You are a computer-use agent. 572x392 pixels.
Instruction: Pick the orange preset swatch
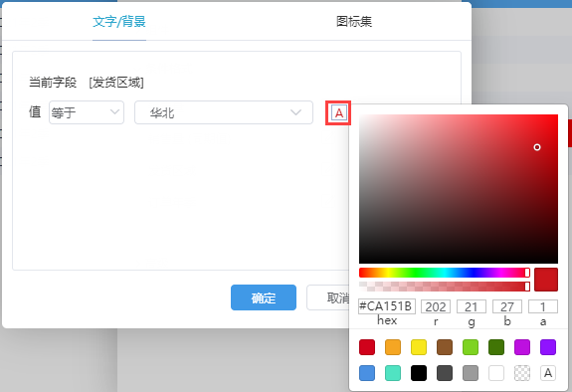click(x=393, y=347)
